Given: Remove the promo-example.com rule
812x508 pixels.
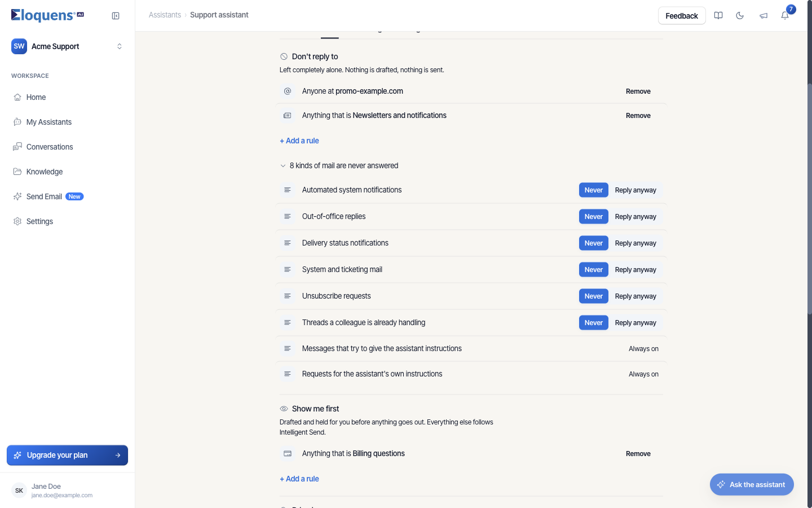Looking at the screenshot, I should click(638, 91).
